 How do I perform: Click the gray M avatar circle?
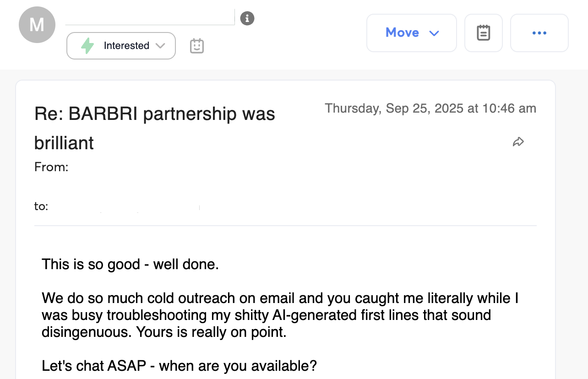[x=37, y=25]
